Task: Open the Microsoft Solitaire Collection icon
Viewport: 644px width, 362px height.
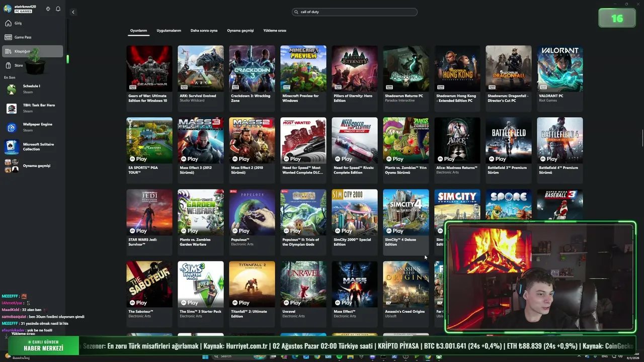Action: [11, 147]
